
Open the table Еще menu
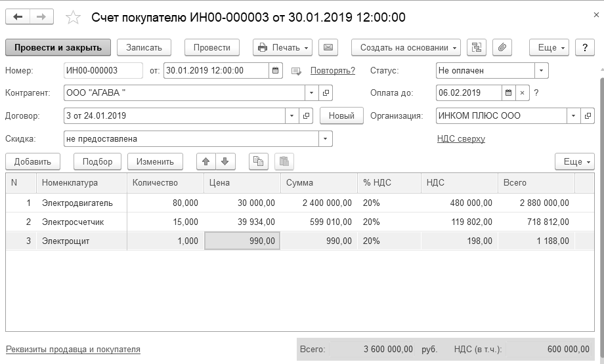coord(574,161)
